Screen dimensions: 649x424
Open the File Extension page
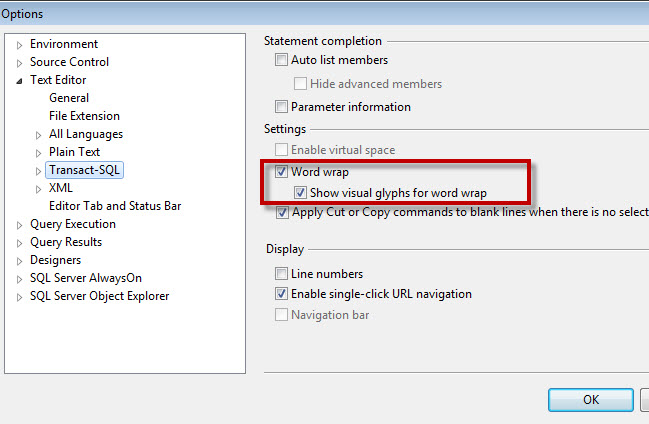(84, 116)
